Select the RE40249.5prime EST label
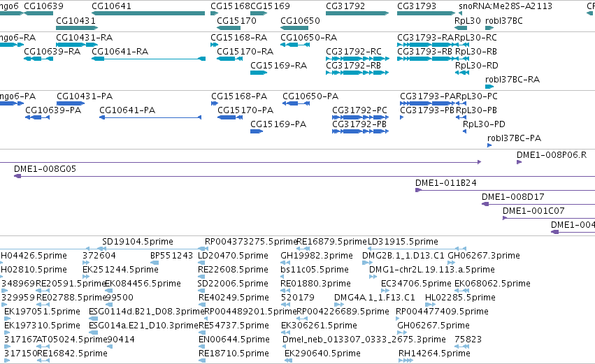Screen dimensions: 595x364 (234, 298)
